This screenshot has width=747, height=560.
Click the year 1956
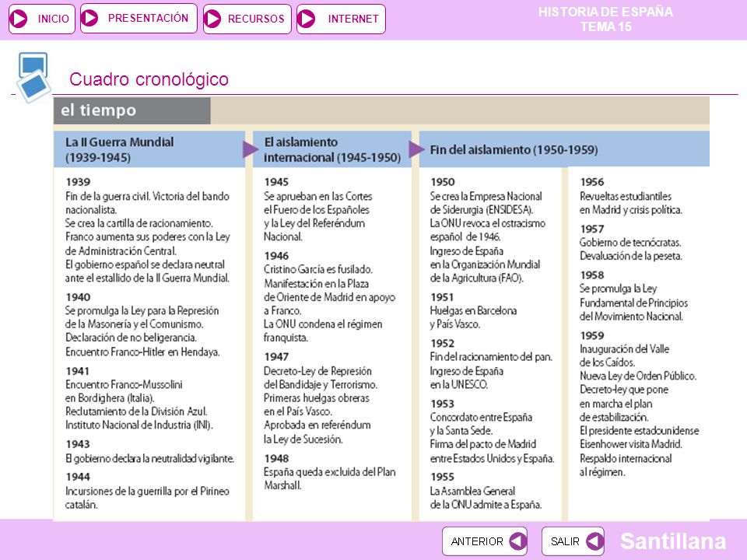point(592,182)
